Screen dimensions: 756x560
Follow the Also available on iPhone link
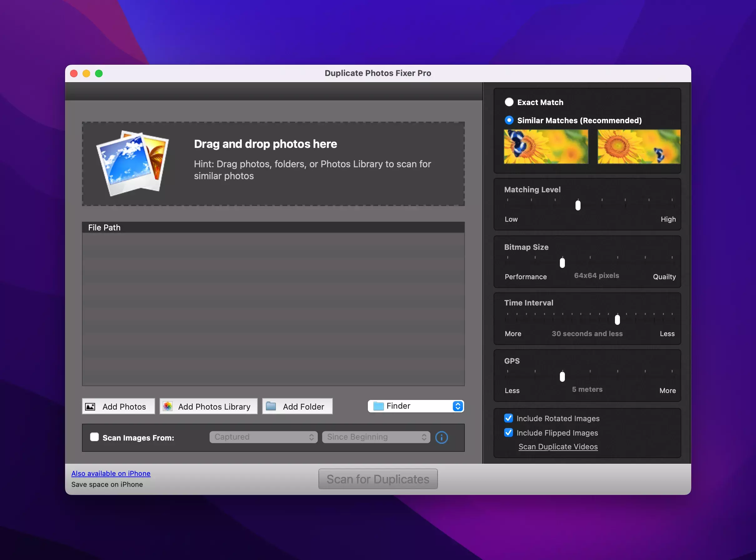tap(111, 474)
